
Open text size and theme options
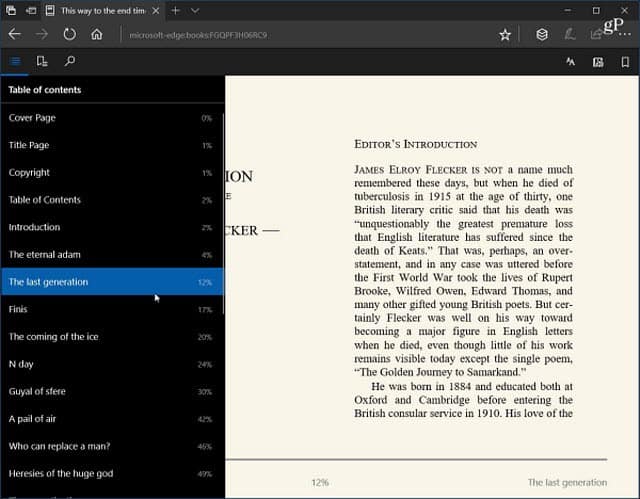click(571, 62)
